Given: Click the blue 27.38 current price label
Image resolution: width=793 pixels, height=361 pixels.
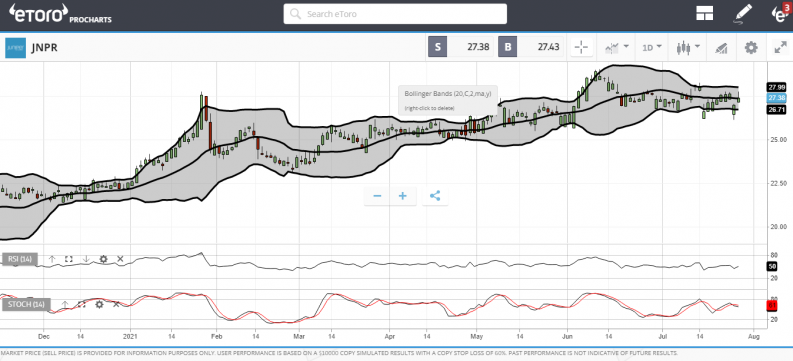Looking at the screenshot, I should point(776,98).
